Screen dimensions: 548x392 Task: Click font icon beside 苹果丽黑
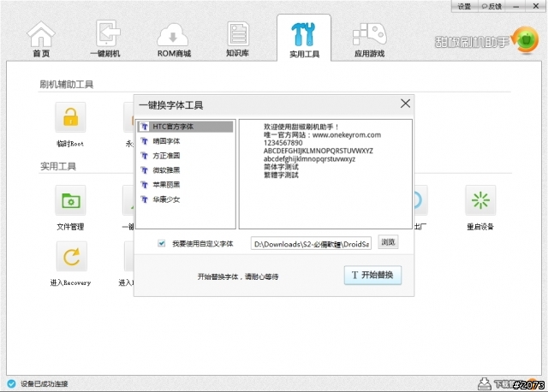[145, 185]
